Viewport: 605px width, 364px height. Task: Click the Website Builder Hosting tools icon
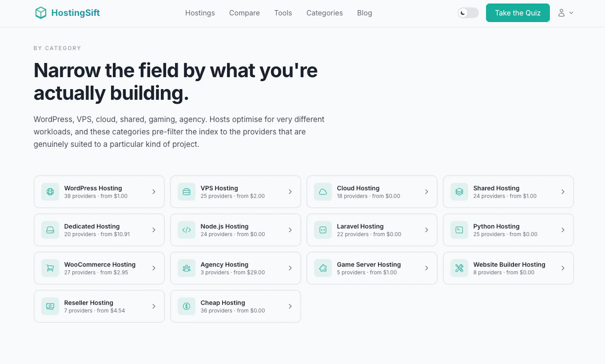point(459,268)
